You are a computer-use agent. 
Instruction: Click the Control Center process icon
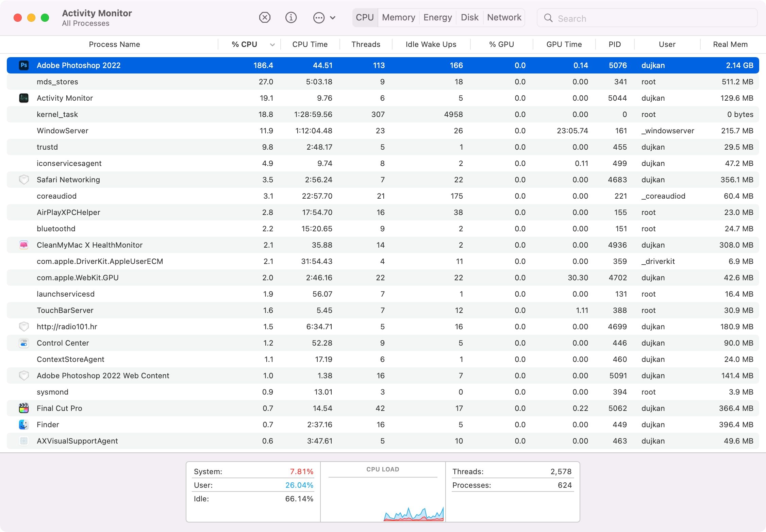24,343
